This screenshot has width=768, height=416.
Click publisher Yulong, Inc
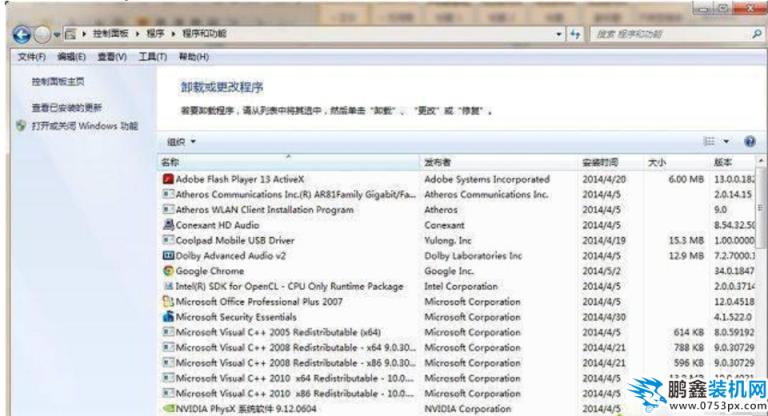448,240
